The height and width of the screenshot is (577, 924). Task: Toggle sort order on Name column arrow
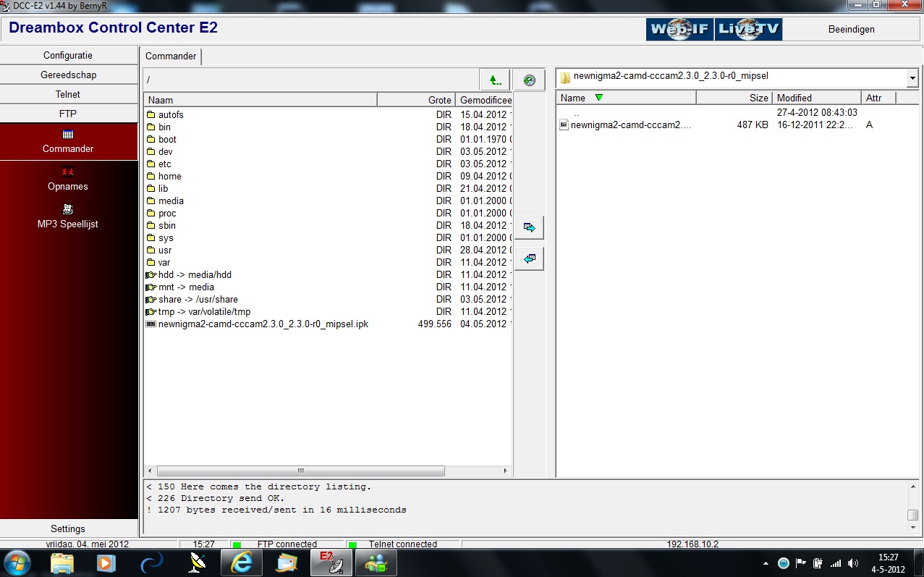[x=598, y=98]
